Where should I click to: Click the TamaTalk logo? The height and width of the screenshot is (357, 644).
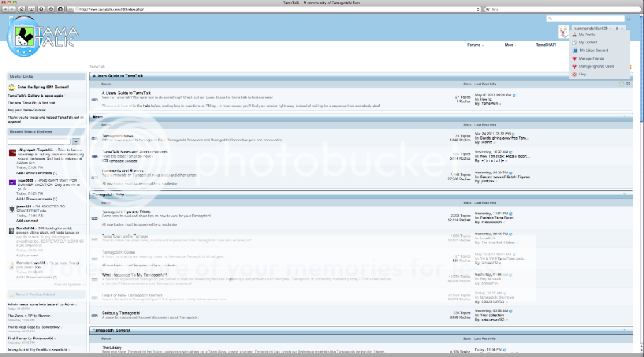pyautogui.click(x=43, y=36)
